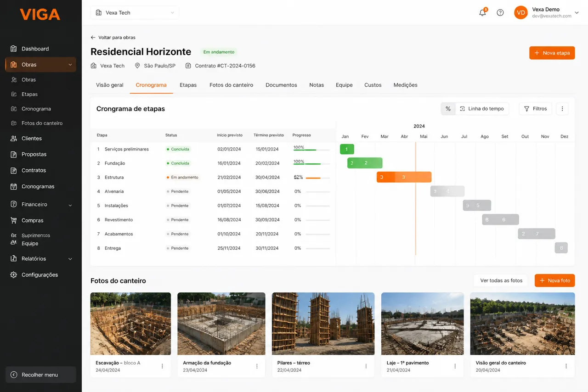Open the Notas tab
588x392 pixels.
(317, 85)
